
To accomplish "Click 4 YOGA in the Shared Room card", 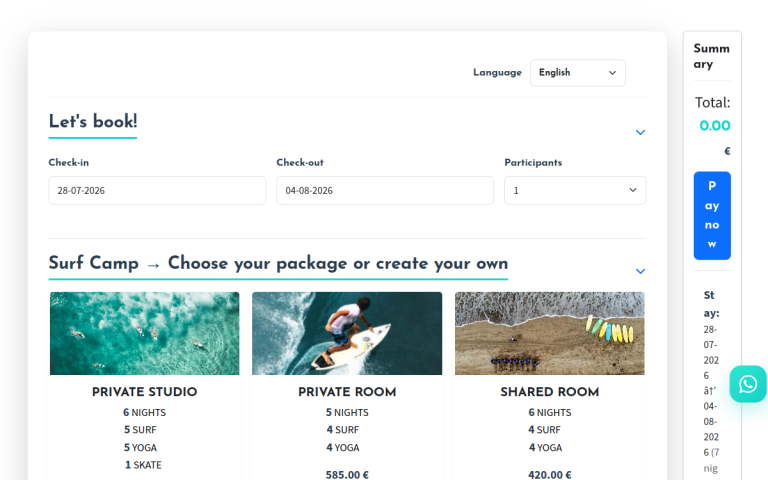I will 546,448.
